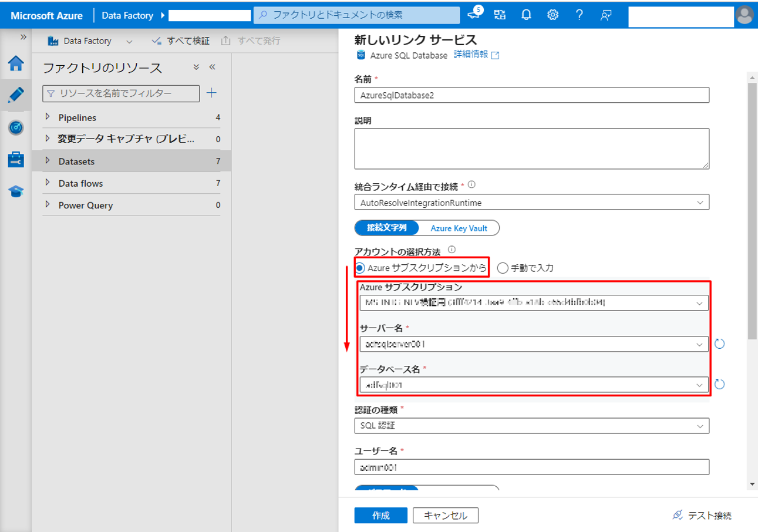
Task: Select 'Azure サブスクリプションから' radio button
Action: click(361, 268)
